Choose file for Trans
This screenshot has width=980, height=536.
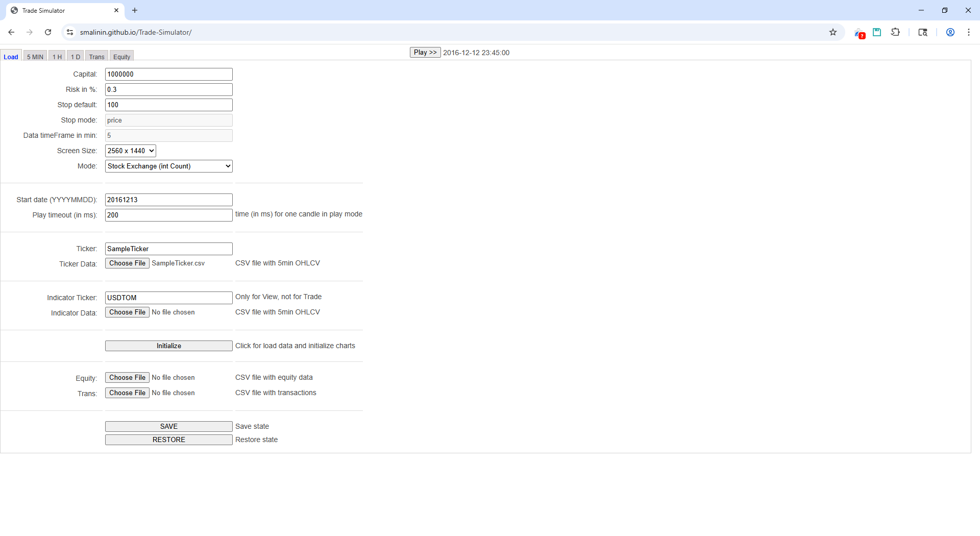(x=127, y=393)
